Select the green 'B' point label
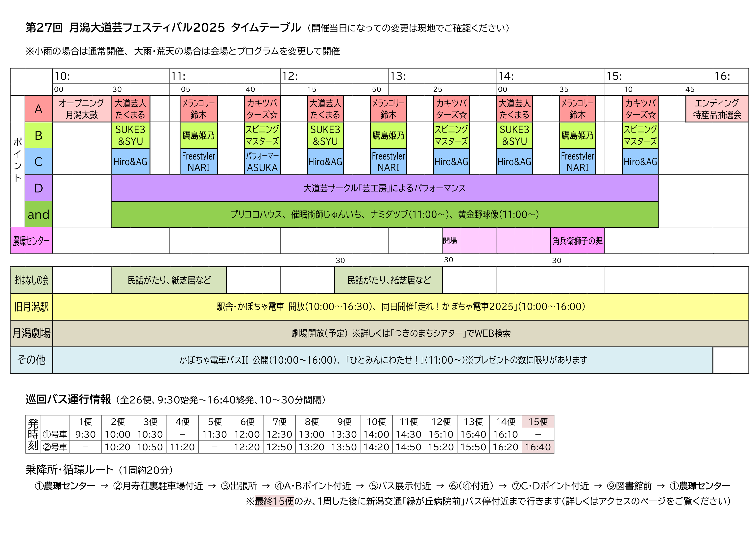 point(39,135)
